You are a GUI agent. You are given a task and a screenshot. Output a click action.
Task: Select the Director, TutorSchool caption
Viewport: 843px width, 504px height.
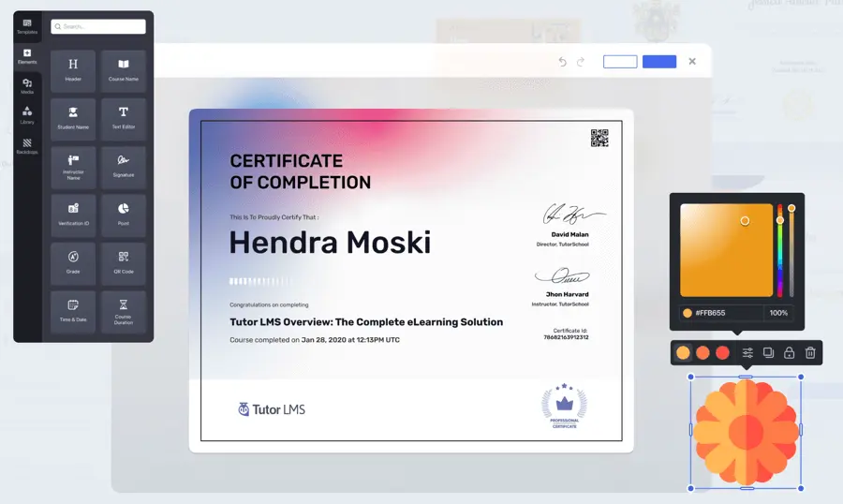(562, 245)
